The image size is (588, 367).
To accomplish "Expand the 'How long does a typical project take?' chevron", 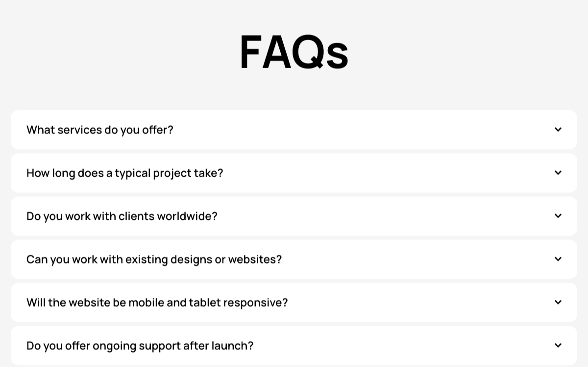I will pos(558,173).
